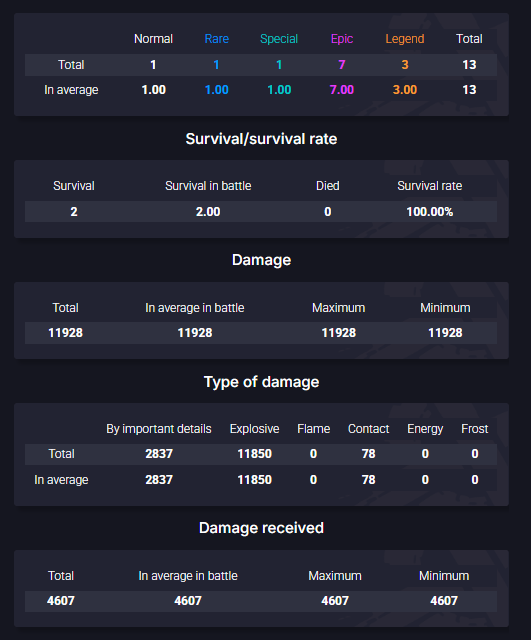This screenshot has height=640, width=531.
Task: Click the Died column label
Action: coord(327,186)
